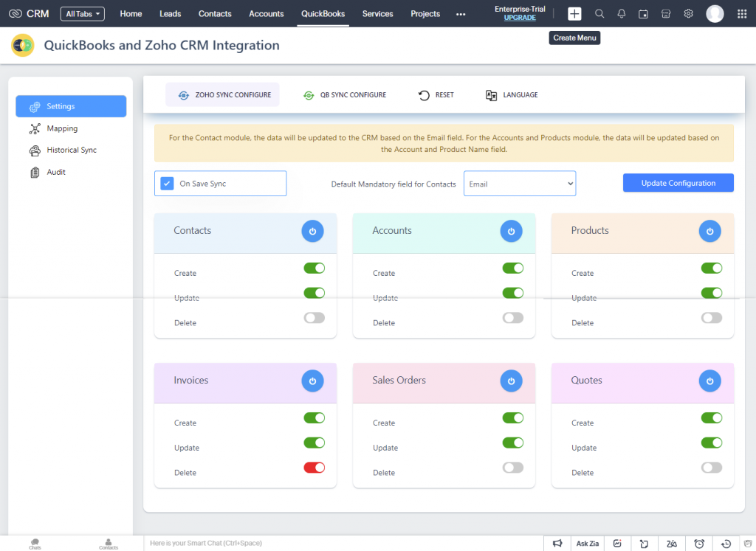Uncheck the On Save Sync checkbox
The image size is (756, 551).
point(167,184)
